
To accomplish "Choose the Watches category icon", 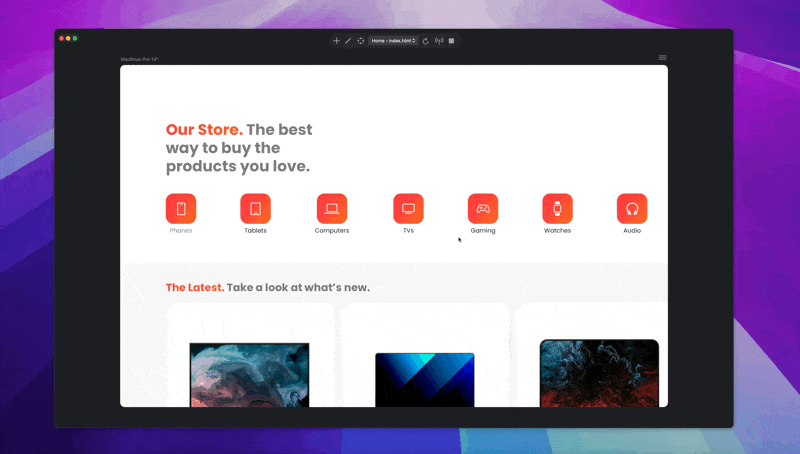I will pos(558,209).
